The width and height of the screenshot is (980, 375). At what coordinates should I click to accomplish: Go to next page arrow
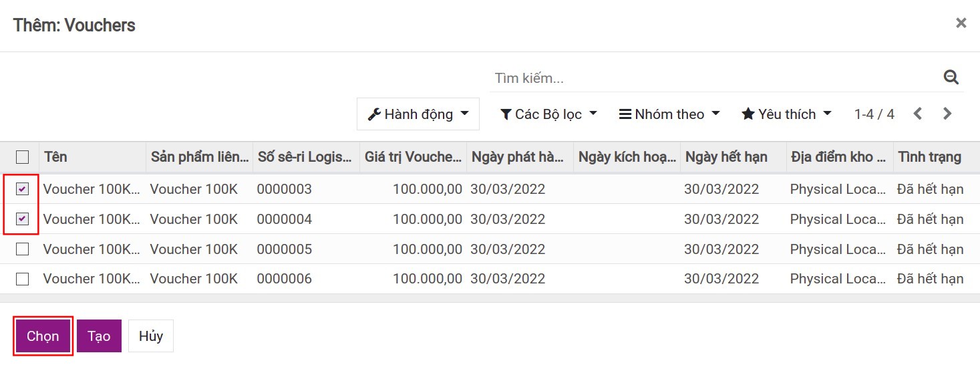click(x=947, y=114)
